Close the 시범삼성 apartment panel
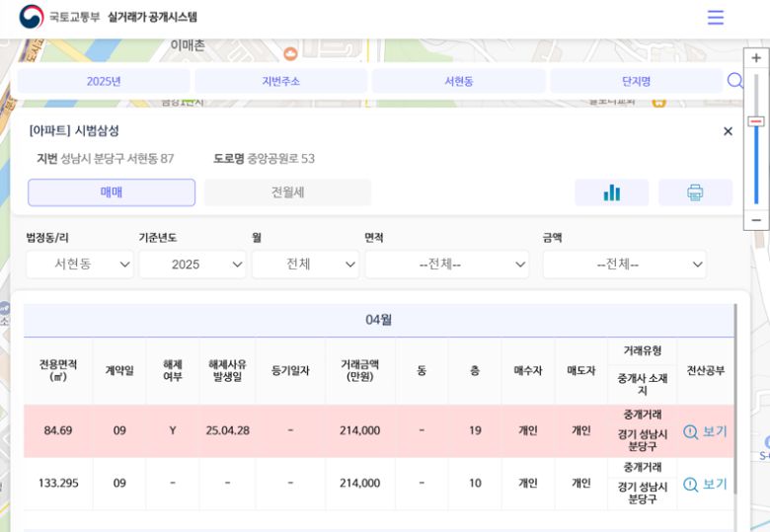770x532 pixels. 728,131
